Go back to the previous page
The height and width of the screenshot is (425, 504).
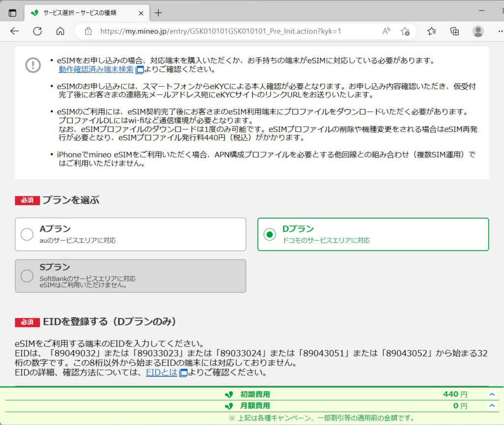tap(14, 31)
